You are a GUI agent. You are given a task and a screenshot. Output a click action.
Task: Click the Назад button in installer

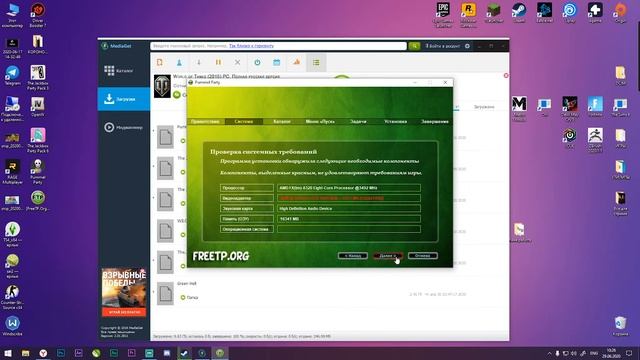tap(353, 256)
